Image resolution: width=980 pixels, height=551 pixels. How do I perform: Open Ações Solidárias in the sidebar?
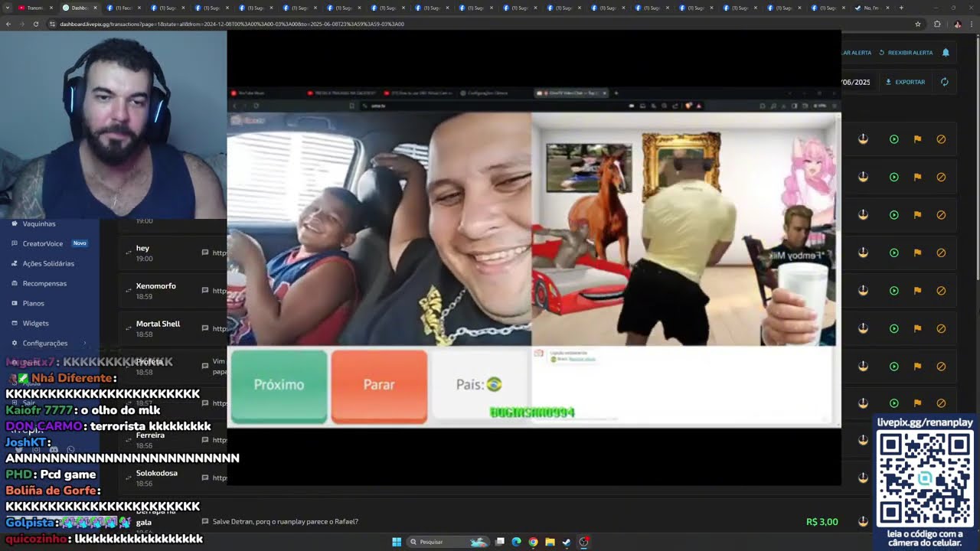[48, 263]
